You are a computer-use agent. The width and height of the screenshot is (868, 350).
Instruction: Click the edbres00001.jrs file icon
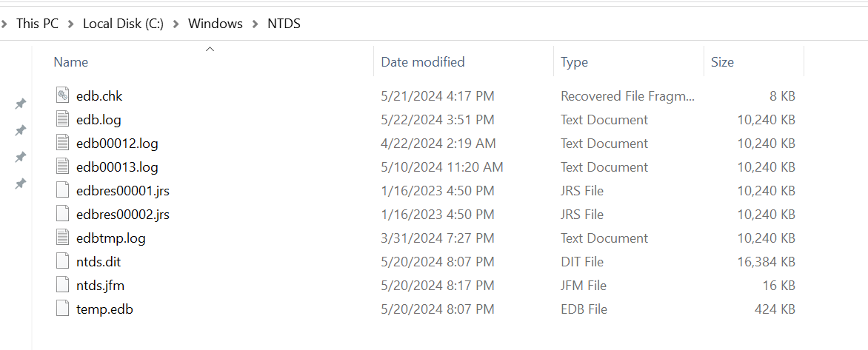62,191
